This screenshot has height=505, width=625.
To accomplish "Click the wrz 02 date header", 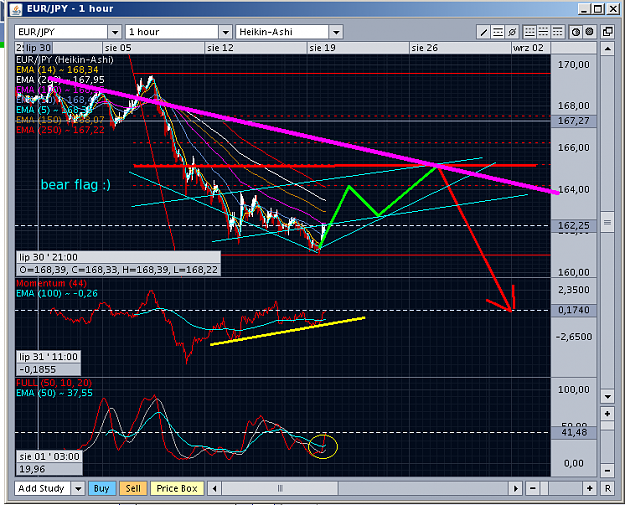I will pyautogui.click(x=529, y=48).
